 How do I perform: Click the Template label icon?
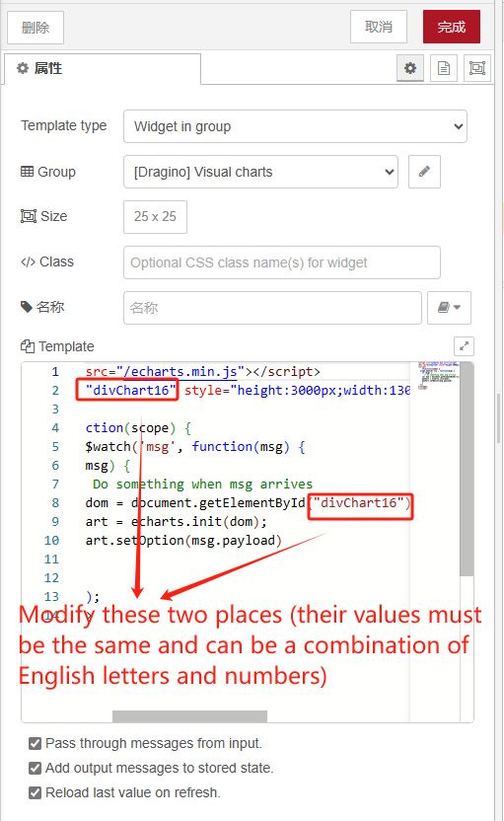tap(28, 346)
